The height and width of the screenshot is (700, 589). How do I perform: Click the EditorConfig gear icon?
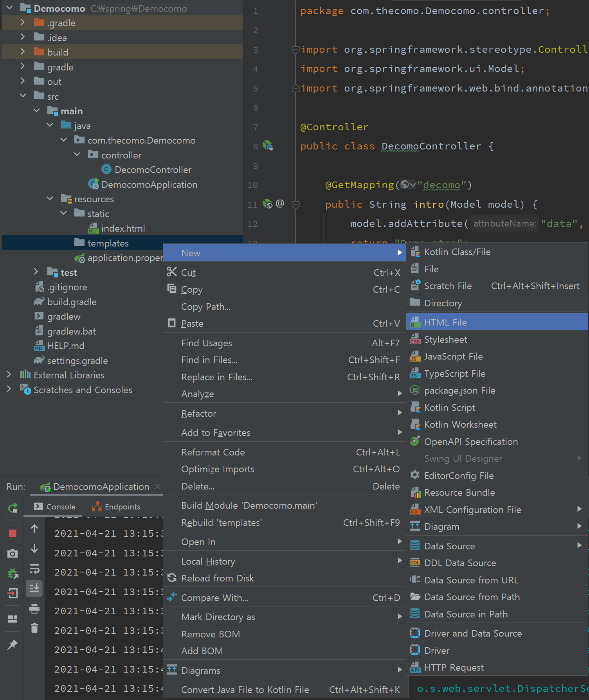click(415, 475)
